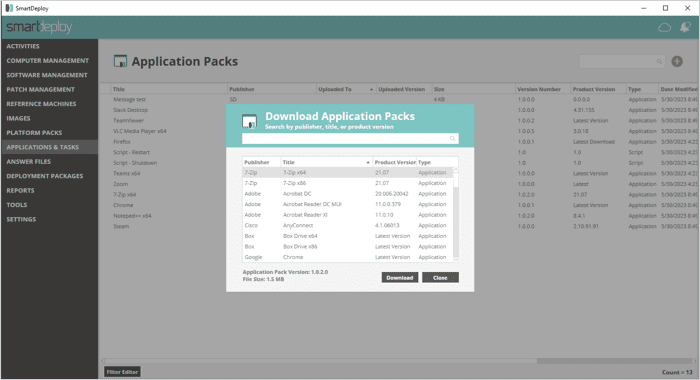Viewport: 700px width, 380px height.
Task: Select Acrobat Reader XI row
Action: coord(348,215)
